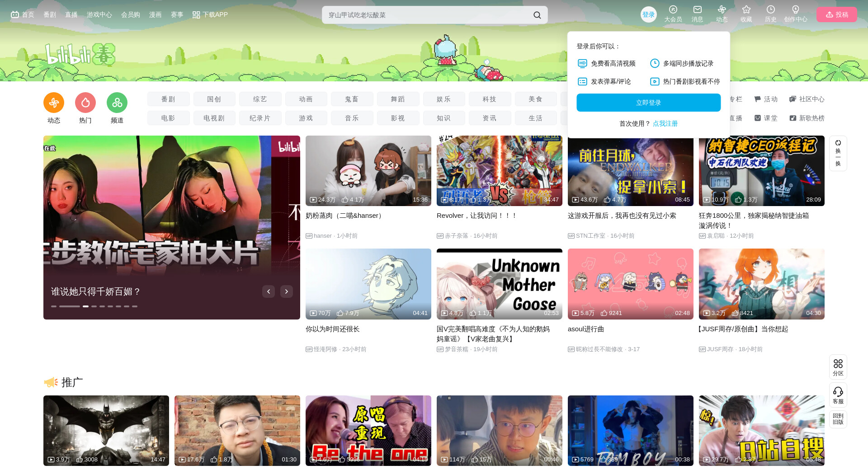868x470 pixels.
Task: Select the 美食 category tab
Action: click(536, 99)
